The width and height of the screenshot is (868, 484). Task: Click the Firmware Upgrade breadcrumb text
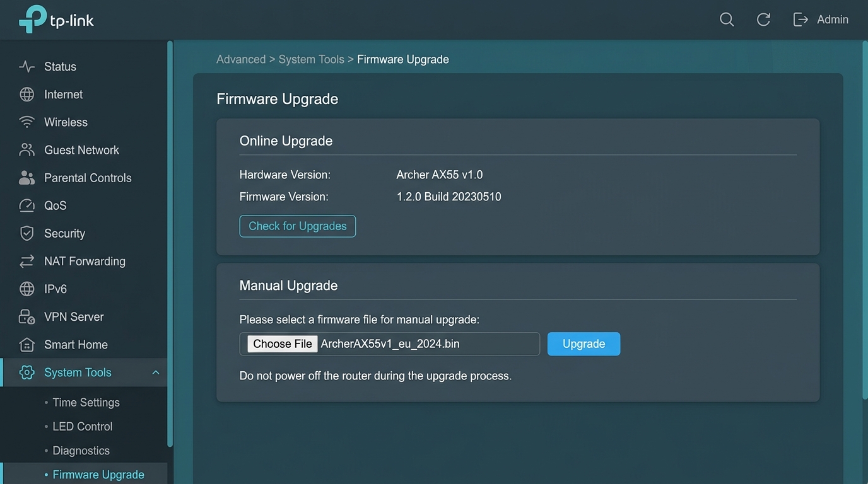point(403,59)
